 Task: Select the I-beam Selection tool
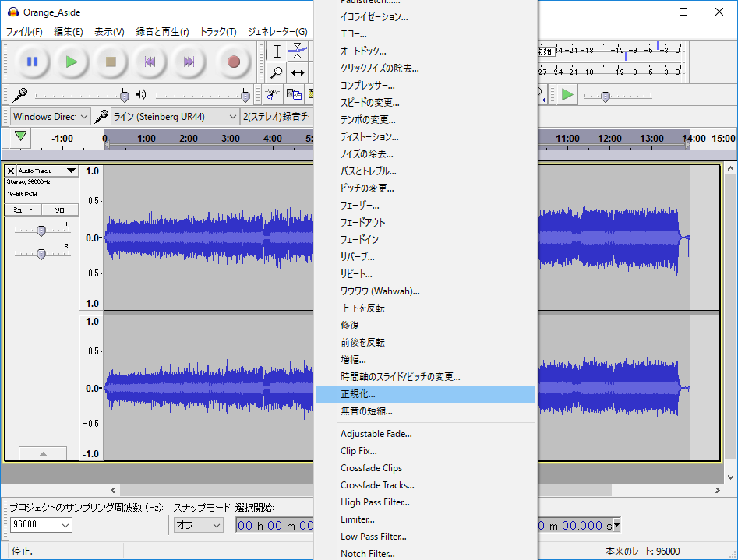pyautogui.click(x=277, y=51)
